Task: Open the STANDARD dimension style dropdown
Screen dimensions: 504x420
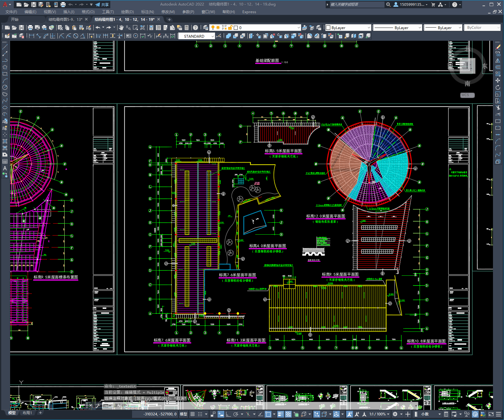Action: click(197, 36)
